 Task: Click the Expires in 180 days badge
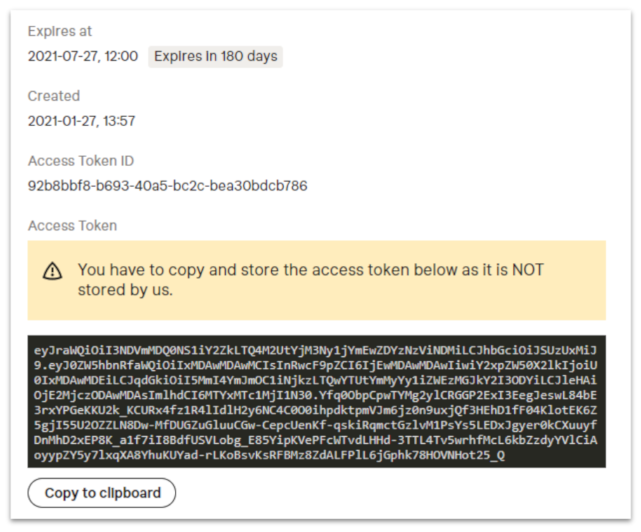[215, 56]
